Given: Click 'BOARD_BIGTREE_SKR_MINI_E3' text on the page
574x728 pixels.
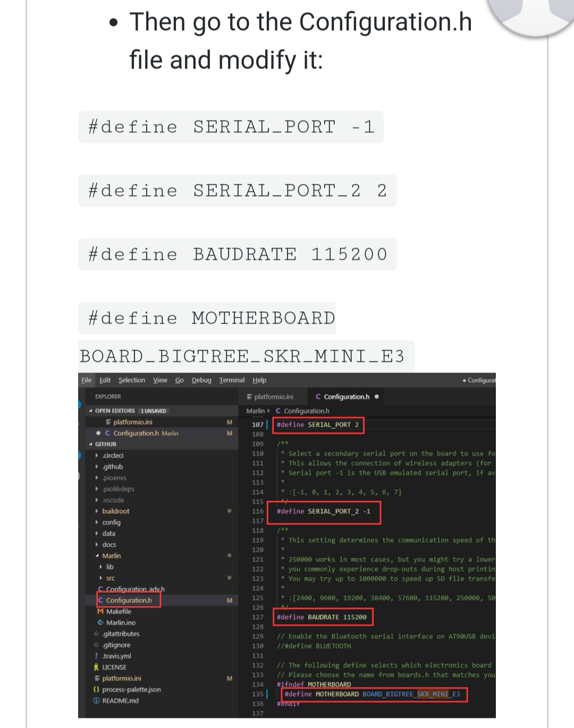Looking at the screenshot, I should 242,356.
